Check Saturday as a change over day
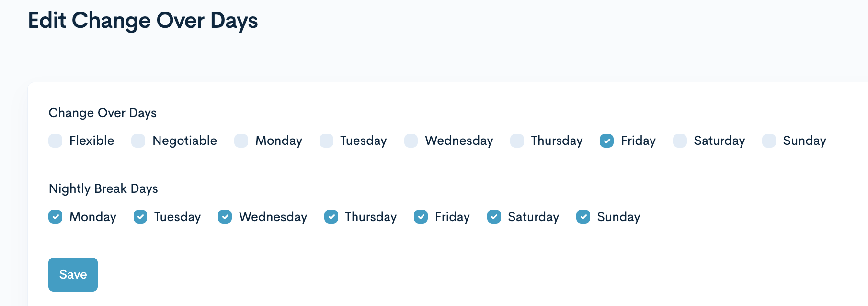The width and height of the screenshot is (868, 306). pos(680,141)
